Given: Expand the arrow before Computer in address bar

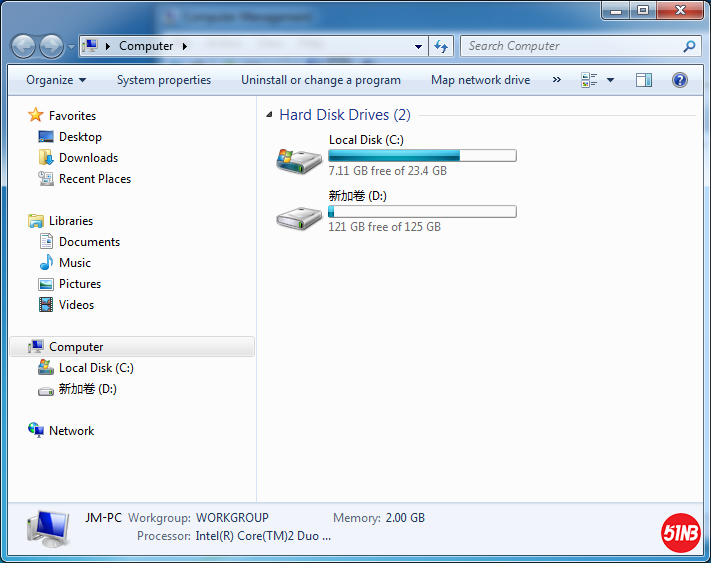Looking at the screenshot, I should (108, 46).
